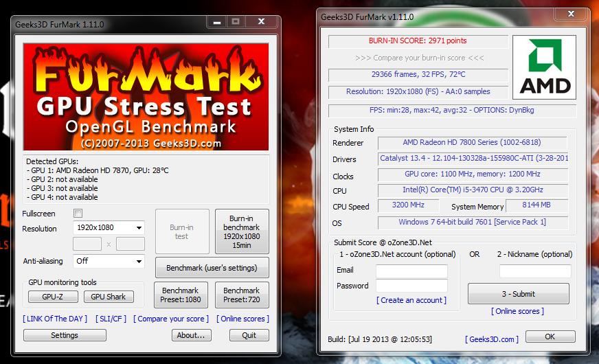Click the FurMark GPU Stress Test banner
This screenshot has width=599, height=364.
[x=146, y=97]
